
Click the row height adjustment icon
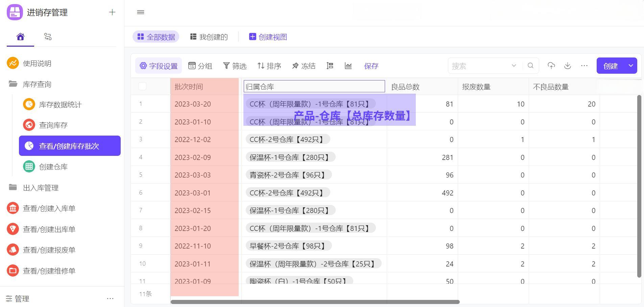pyautogui.click(x=330, y=66)
